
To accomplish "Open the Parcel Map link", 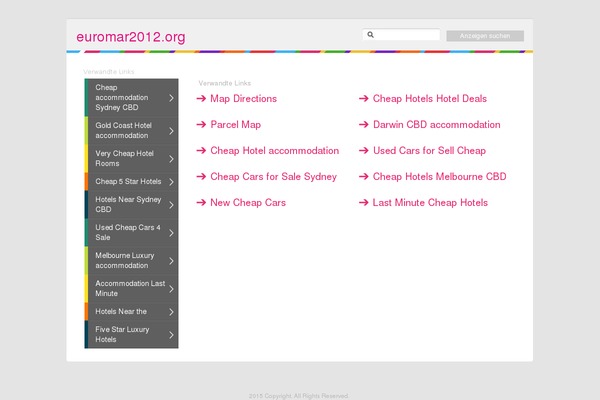I will (x=236, y=125).
